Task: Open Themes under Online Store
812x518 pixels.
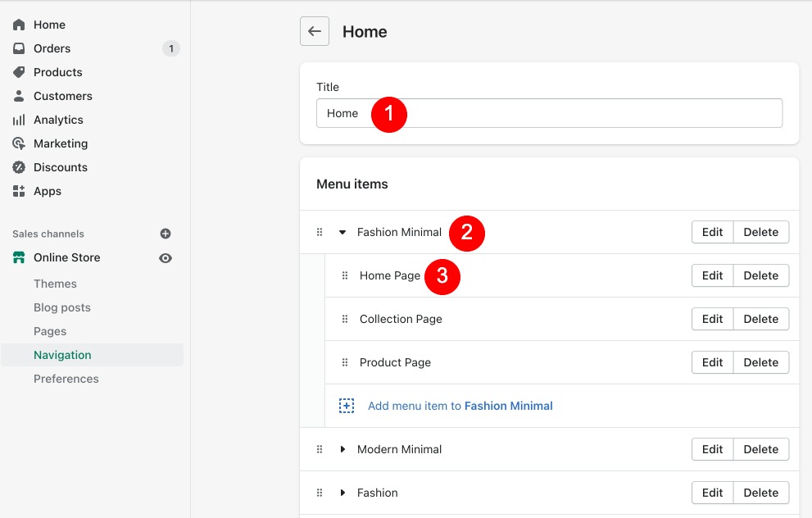Action: pyautogui.click(x=55, y=284)
